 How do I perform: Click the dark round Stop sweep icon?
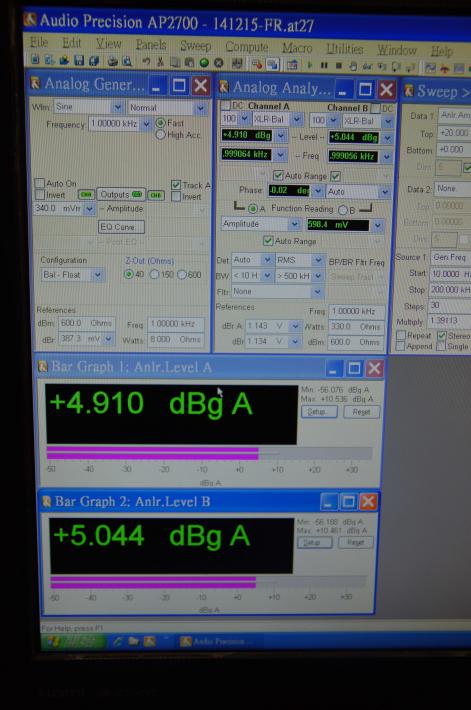(x=219, y=63)
